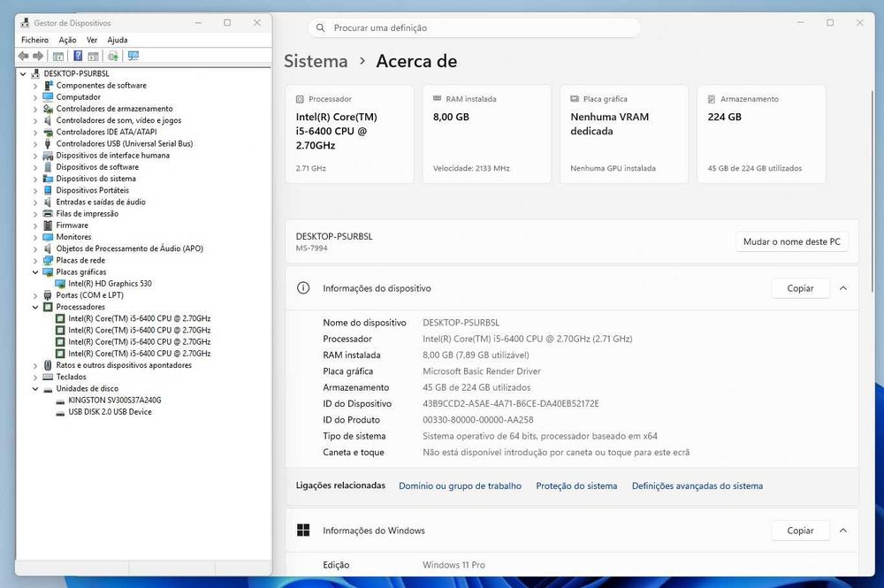Viewport: 884px width, 588px height.
Task: Click the Forward arrow in Device Manager toolbar
Action: [x=38, y=56]
